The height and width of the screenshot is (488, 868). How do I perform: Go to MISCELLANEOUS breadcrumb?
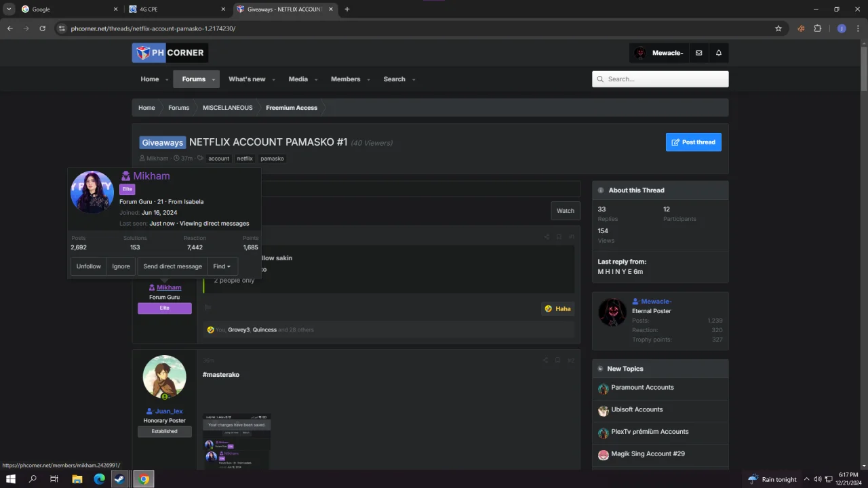point(228,108)
